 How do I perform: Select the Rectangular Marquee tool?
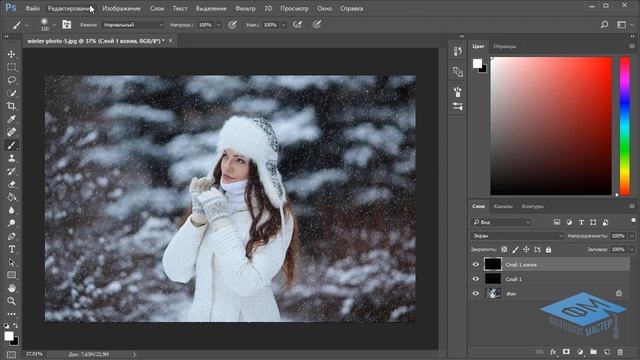11,67
